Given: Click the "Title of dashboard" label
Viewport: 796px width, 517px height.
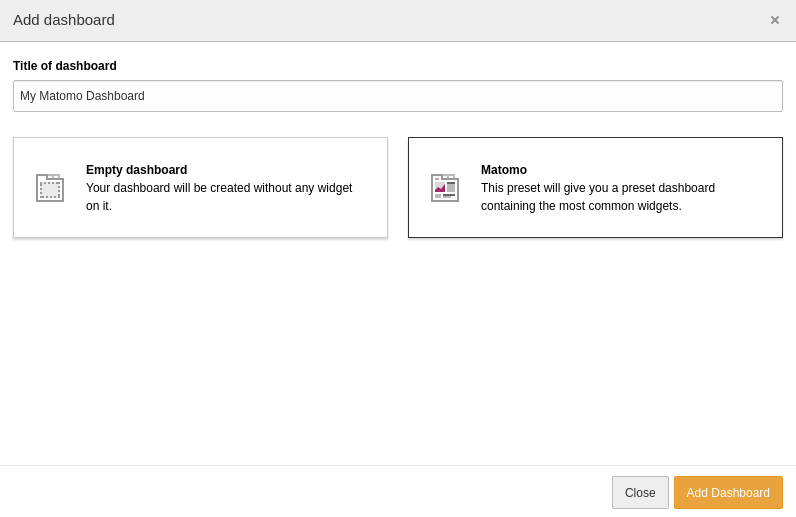Looking at the screenshot, I should pyautogui.click(x=65, y=66).
